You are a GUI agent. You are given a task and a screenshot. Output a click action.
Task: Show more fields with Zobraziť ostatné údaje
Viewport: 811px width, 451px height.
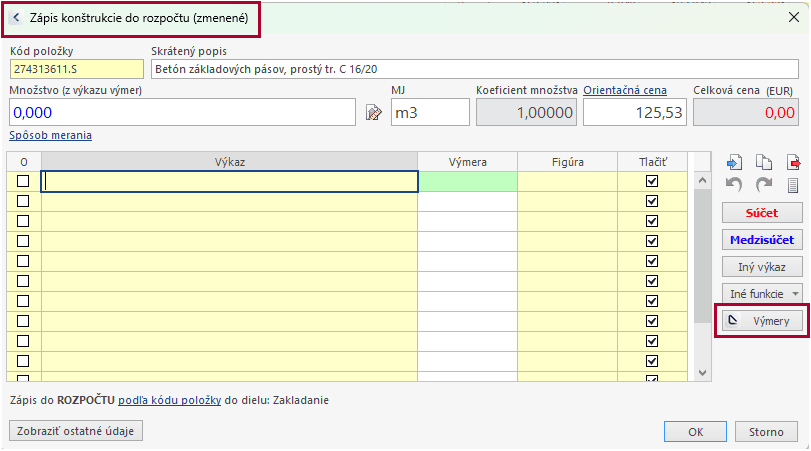point(77,431)
